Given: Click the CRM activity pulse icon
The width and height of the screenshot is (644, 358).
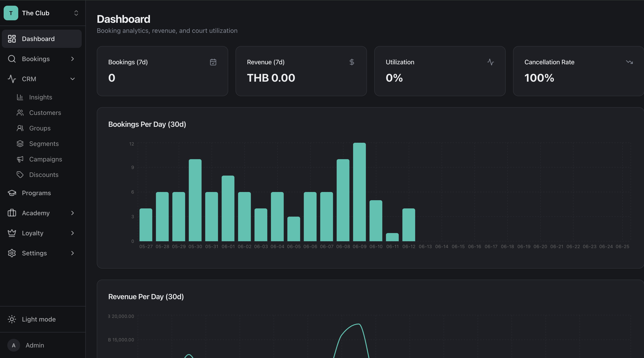Looking at the screenshot, I should [12, 79].
